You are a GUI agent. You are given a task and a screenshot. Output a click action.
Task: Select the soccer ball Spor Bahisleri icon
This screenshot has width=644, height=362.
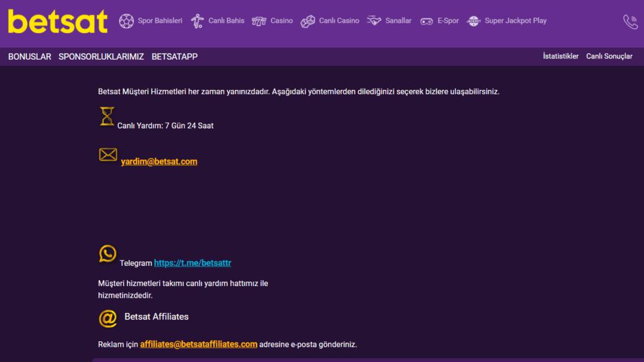click(126, 21)
